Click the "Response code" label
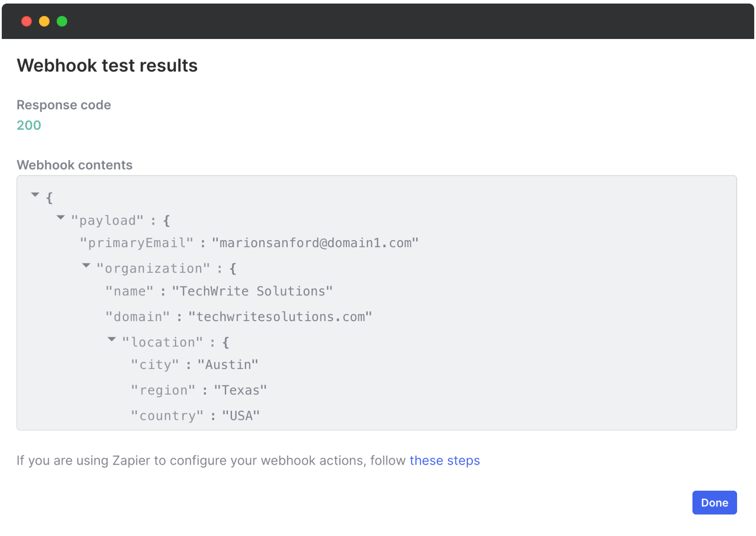756x536 pixels. click(x=64, y=105)
